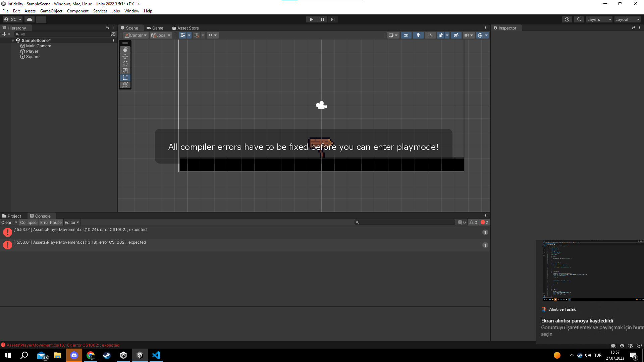Select the Rect tool
Screen dimensions: 644x362
click(x=125, y=78)
